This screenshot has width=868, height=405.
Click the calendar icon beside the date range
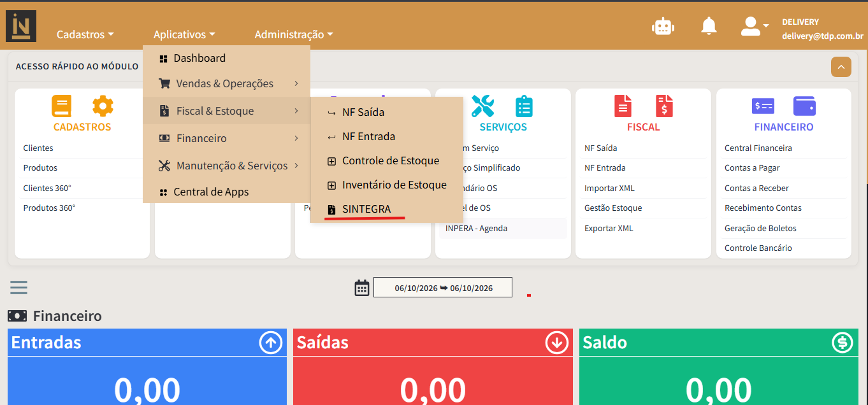coord(362,288)
